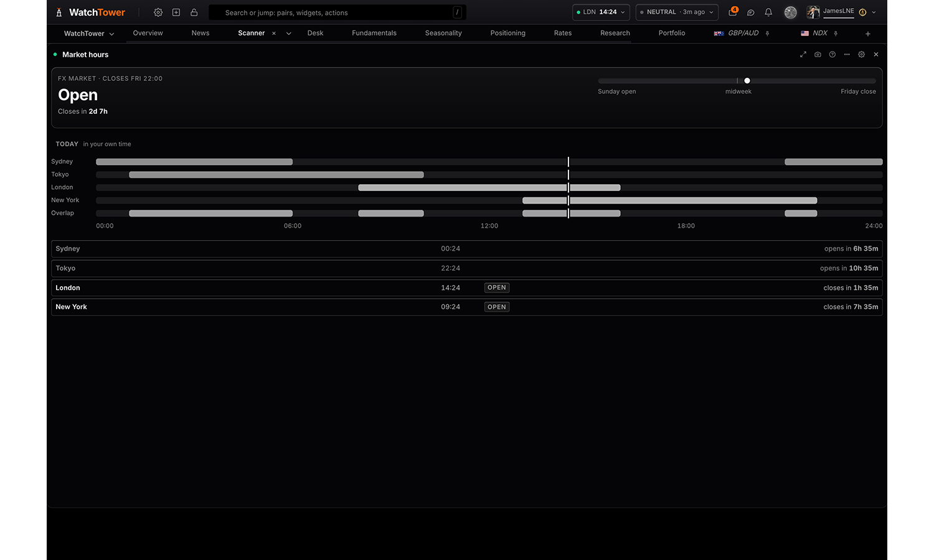Viewport: 934px width, 560px height.
Task: Open the settings gear beside the WatchTower logo
Action: 158,12
